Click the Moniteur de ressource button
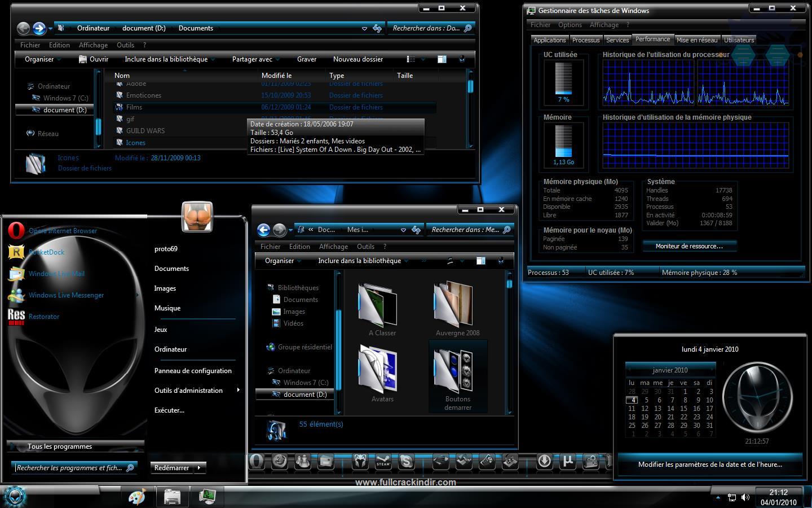The image size is (812, 508). pos(689,246)
